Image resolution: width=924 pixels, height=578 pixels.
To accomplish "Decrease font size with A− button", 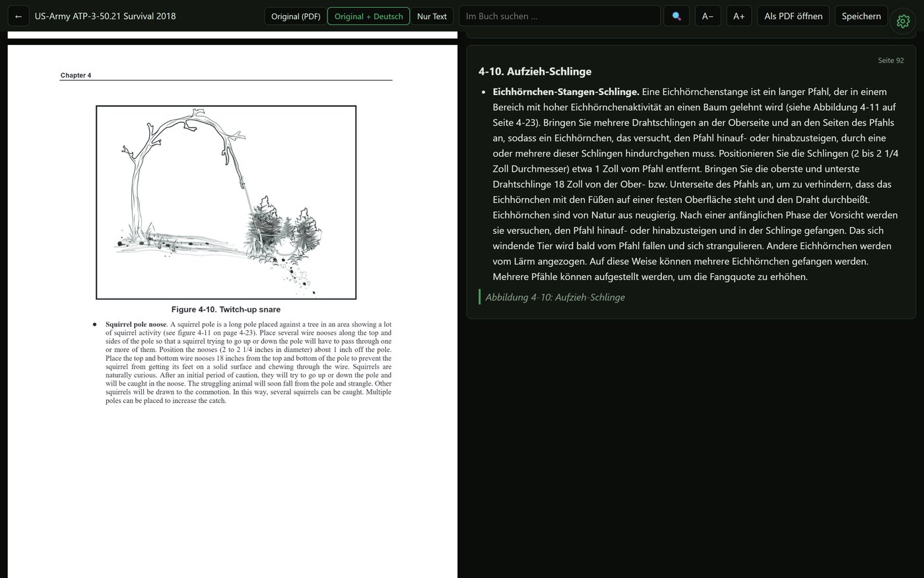I will [708, 16].
